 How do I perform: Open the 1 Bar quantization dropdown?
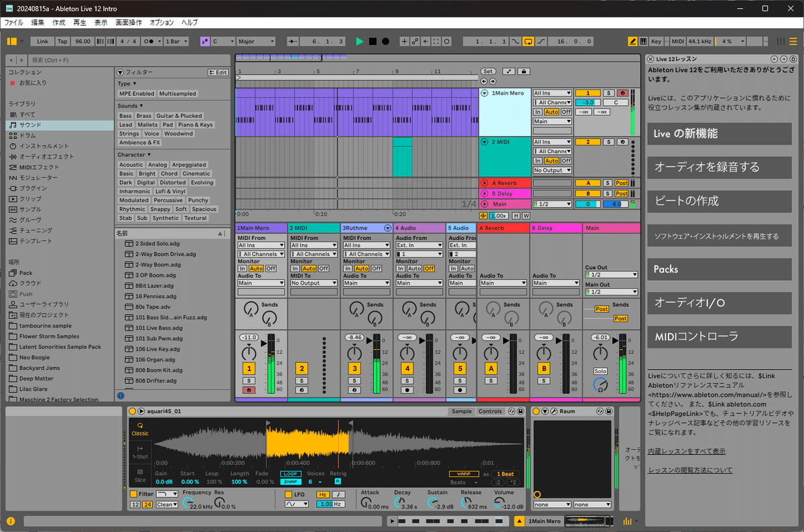(176, 42)
